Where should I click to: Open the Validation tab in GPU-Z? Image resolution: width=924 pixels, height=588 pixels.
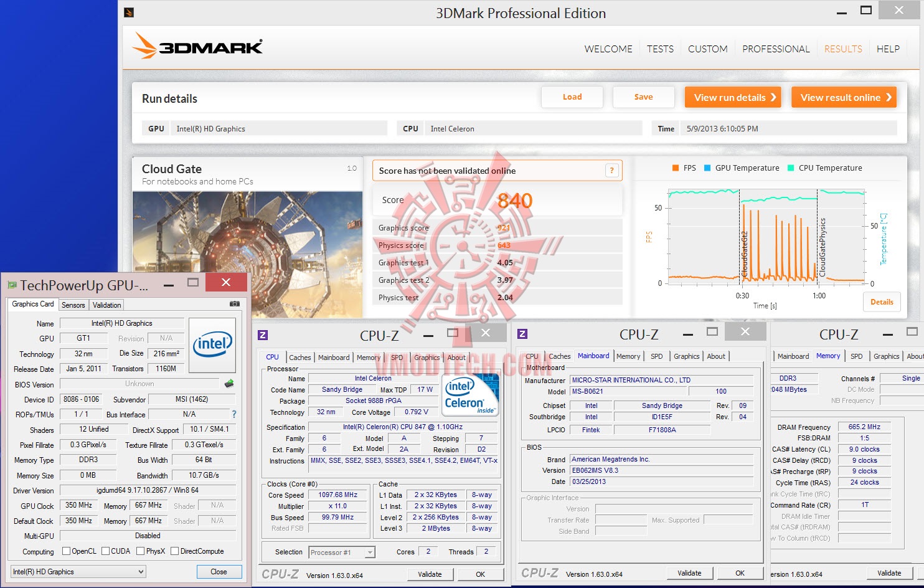tap(107, 305)
